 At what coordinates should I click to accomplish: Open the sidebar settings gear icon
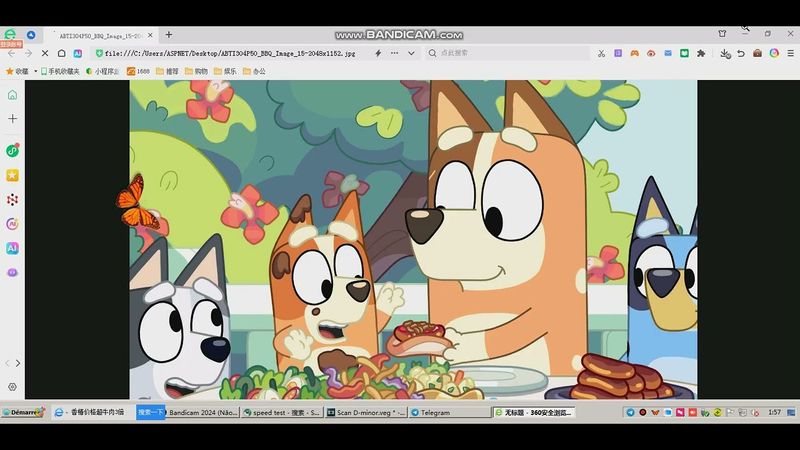click(x=12, y=387)
